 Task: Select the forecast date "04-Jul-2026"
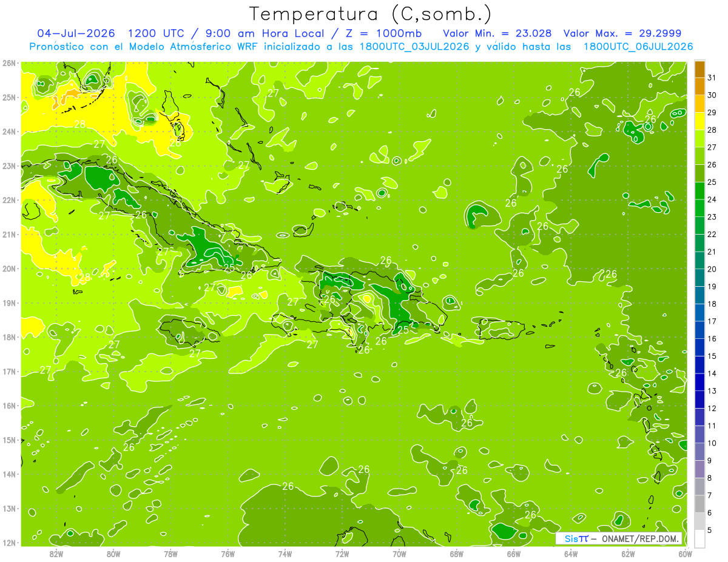coord(75,33)
